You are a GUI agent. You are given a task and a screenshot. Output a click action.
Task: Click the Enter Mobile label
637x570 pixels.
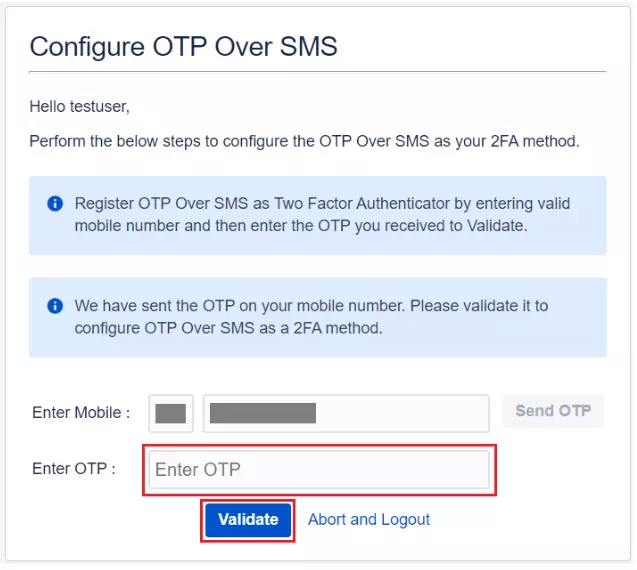pos(81,412)
